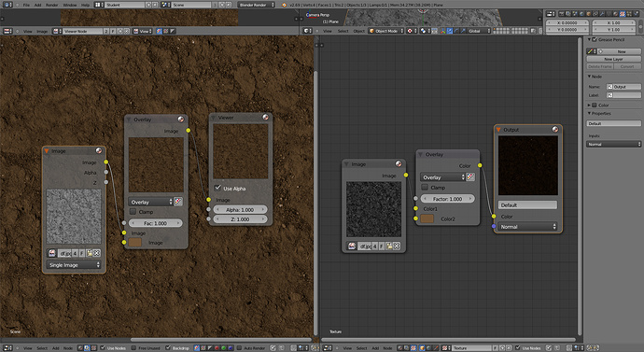Click the Name field containing Output
Image resolution: width=644 pixels, height=352 pixels.
point(623,87)
